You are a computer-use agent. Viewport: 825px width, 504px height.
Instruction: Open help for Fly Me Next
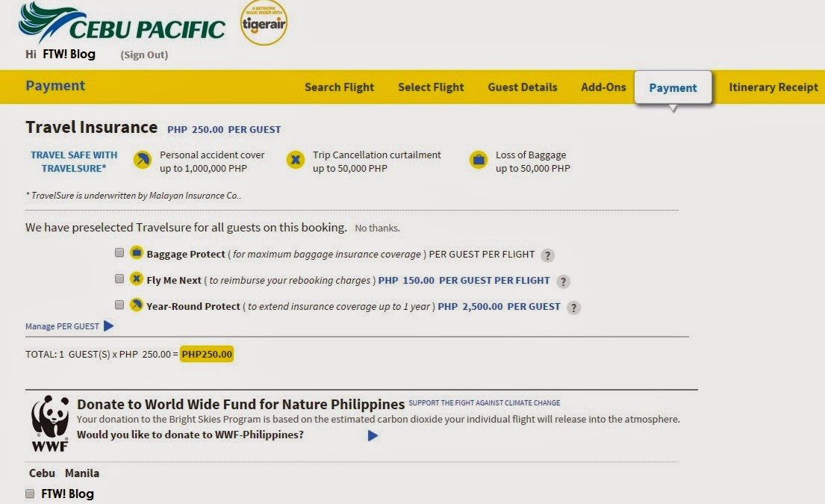tap(564, 281)
